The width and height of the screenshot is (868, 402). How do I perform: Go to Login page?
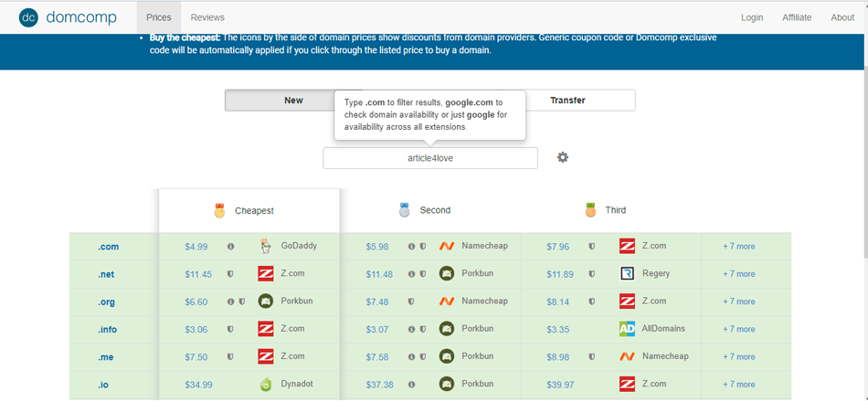coord(752,17)
